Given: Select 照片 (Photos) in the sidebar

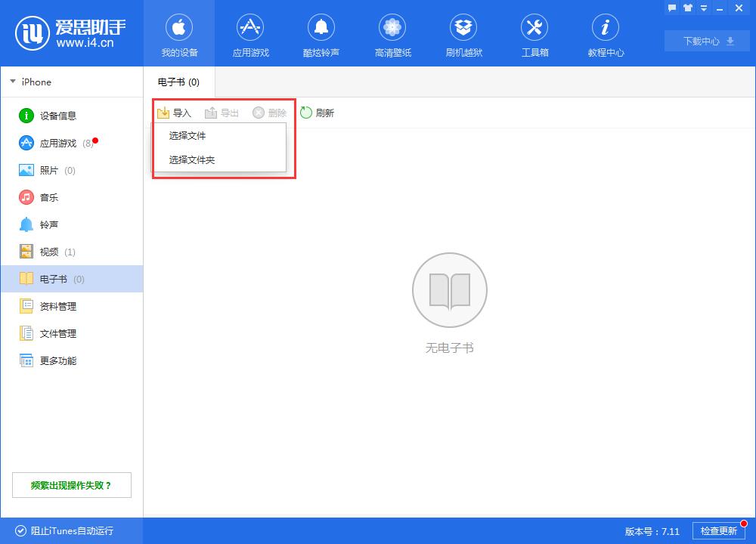Looking at the screenshot, I should 47,170.
